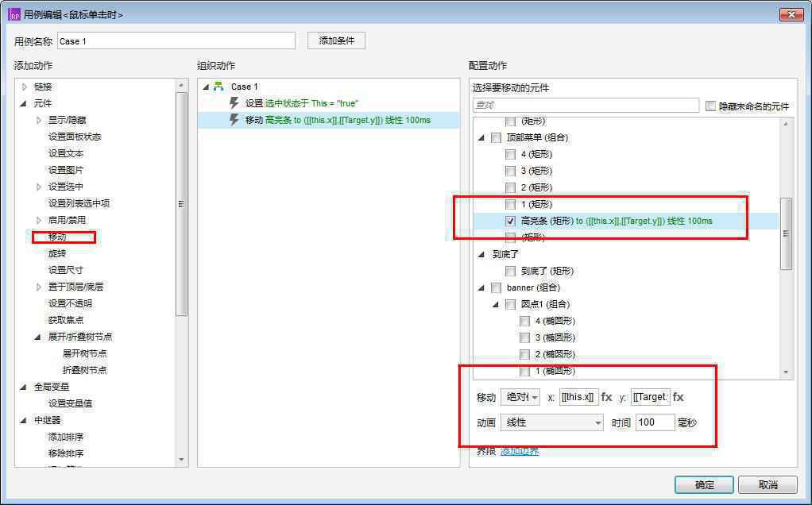
Task: Uncheck the 高亮条 (矩形) checkbox
Action: (510, 221)
